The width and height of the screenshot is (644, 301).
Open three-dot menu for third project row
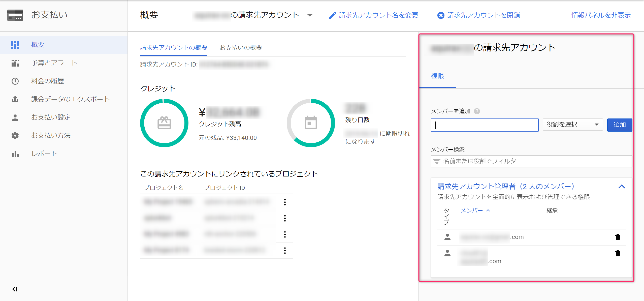coord(285,234)
